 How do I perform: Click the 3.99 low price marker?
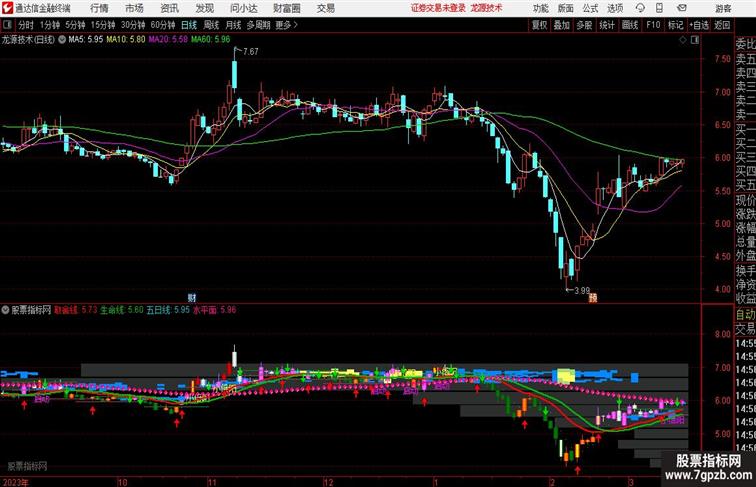[582, 291]
